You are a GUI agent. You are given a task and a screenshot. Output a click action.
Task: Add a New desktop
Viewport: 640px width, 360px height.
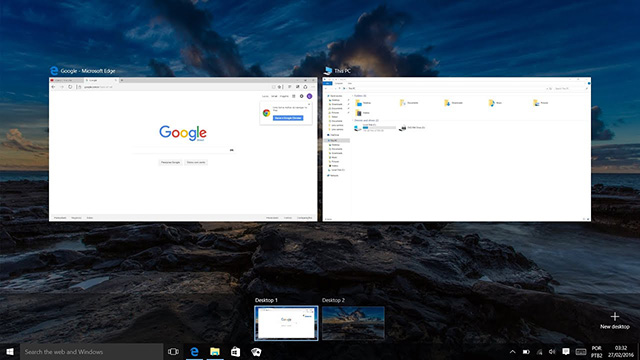pyautogui.click(x=615, y=320)
